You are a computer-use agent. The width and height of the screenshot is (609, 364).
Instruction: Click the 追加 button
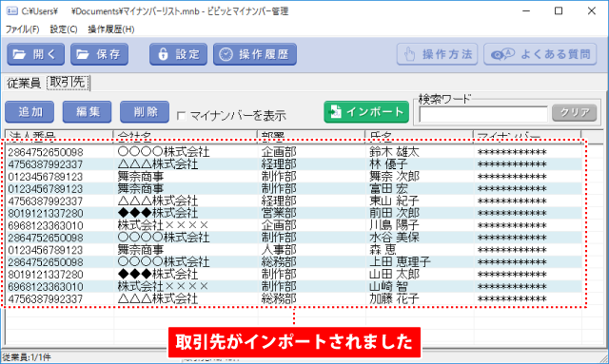[x=29, y=112]
